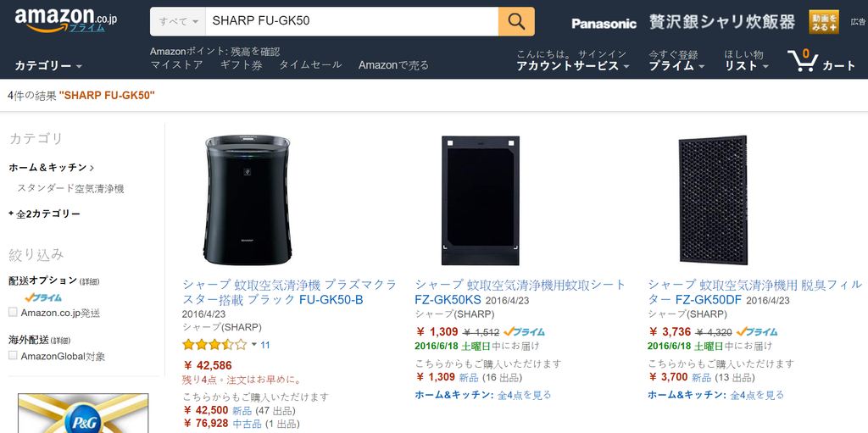This screenshot has height=433, width=868.
Task: Open the アカウントサービス dropdown
Action: pyautogui.click(x=573, y=66)
